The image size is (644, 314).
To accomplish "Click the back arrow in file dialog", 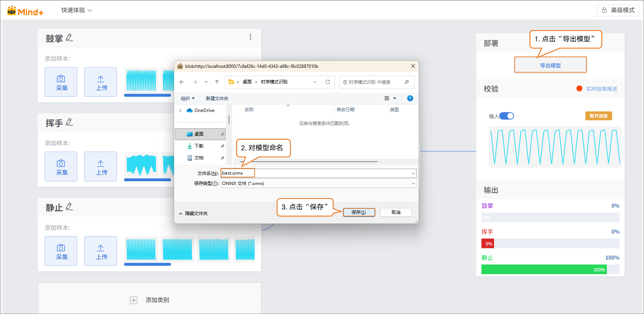I will click(182, 82).
